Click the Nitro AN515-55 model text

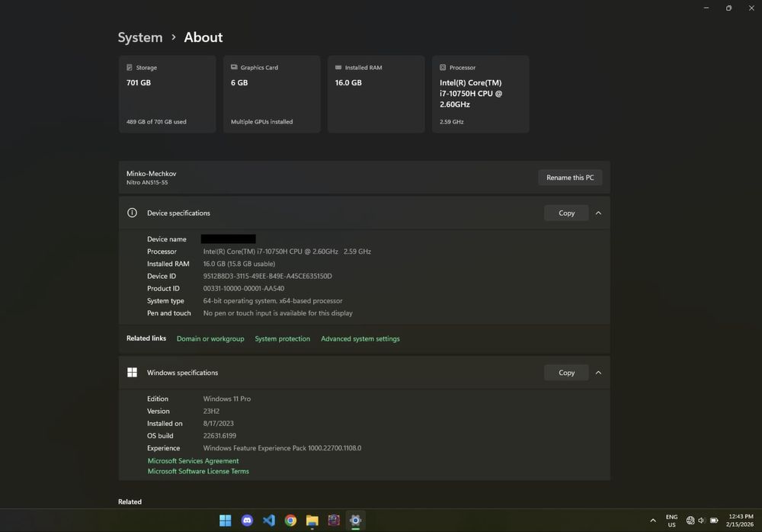(x=147, y=182)
